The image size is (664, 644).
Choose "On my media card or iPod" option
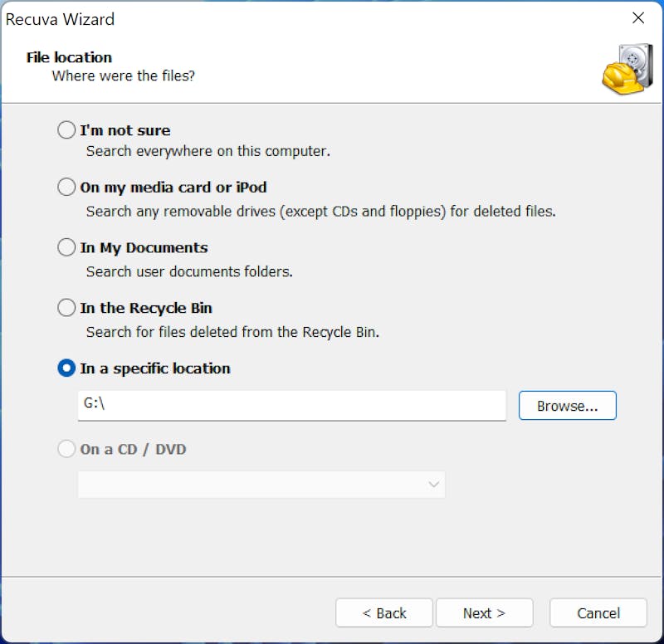pyautogui.click(x=66, y=187)
